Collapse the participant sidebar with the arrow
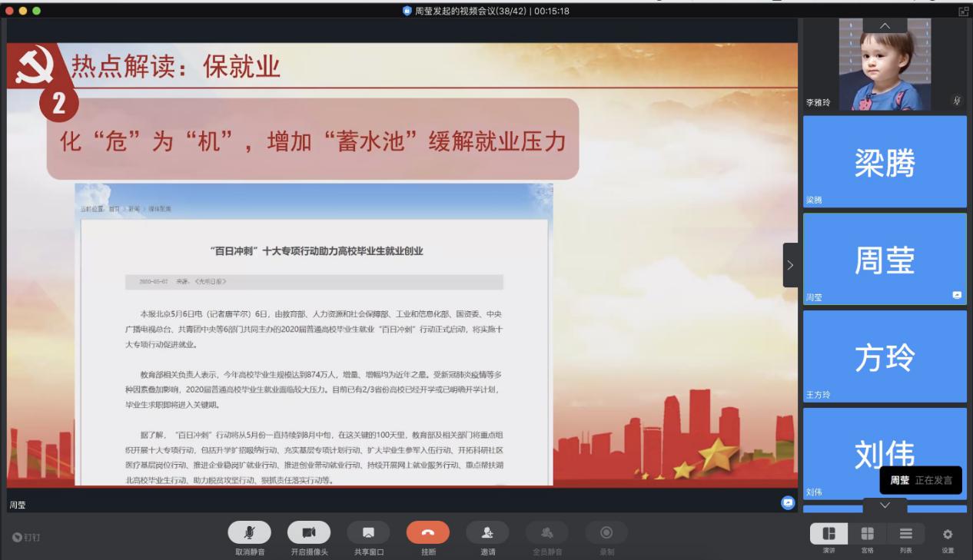Screen dimensions: 973x560 point(791,265)
